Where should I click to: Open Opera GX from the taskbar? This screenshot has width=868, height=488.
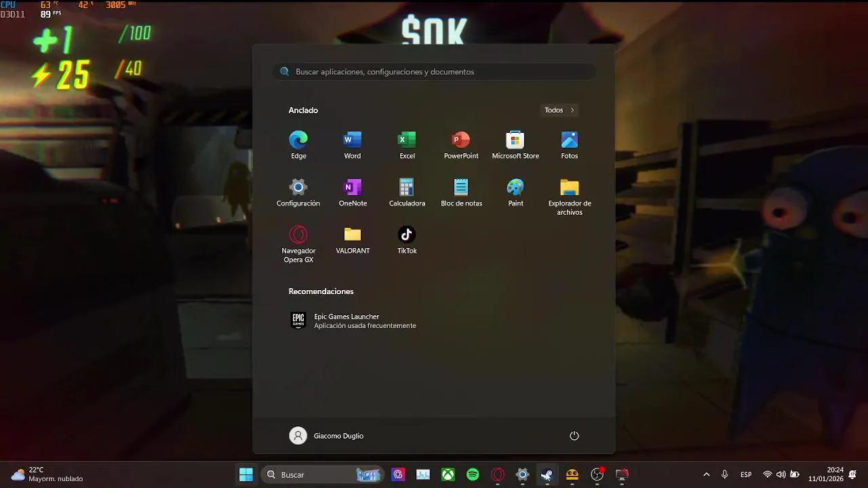coord(498,474)
